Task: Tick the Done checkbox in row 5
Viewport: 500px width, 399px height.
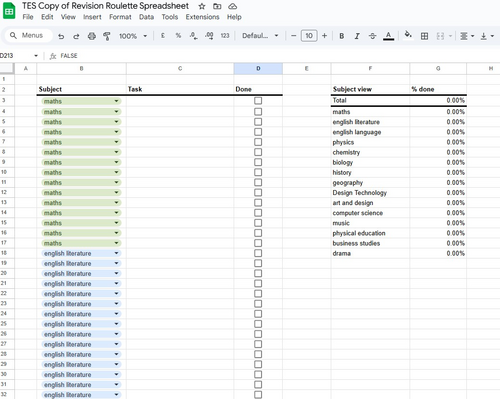Action: click(258, 122)
